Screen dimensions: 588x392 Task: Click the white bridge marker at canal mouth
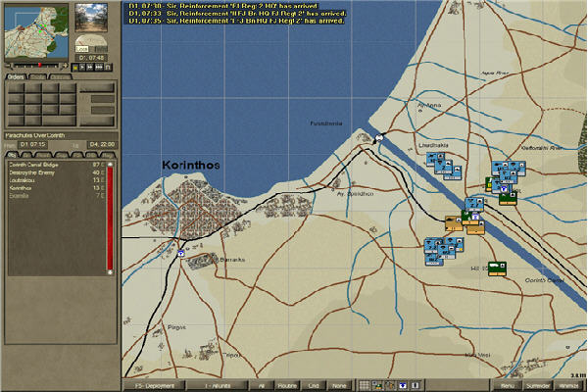(379, 138)
